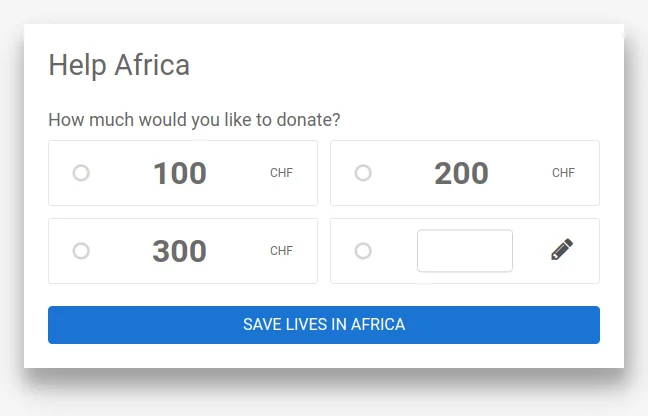Screen dimensions: 648x416
Task: Click blank space between 300 and CHF
Action: coord(238,251)
